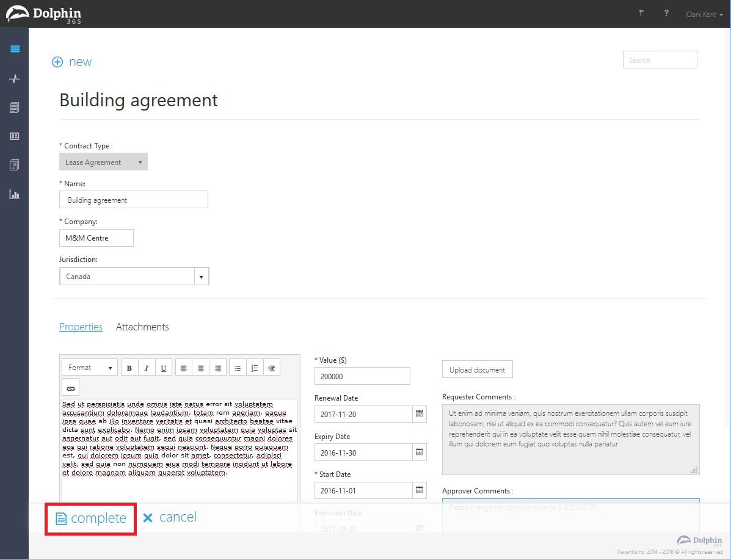Click the Start Date text field

tap(363, 490)
